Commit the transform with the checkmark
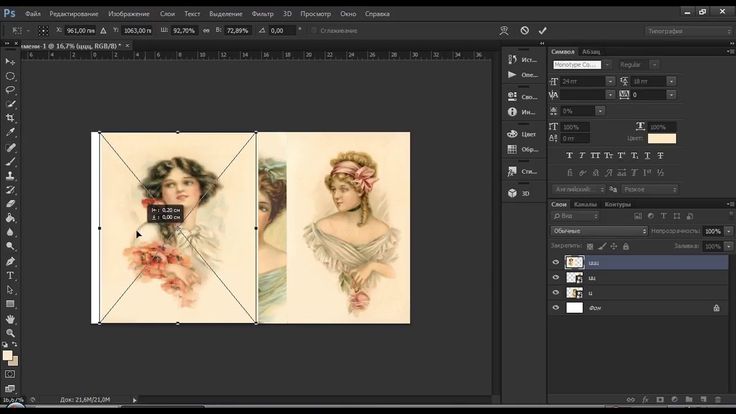 [x=543, y=31]
